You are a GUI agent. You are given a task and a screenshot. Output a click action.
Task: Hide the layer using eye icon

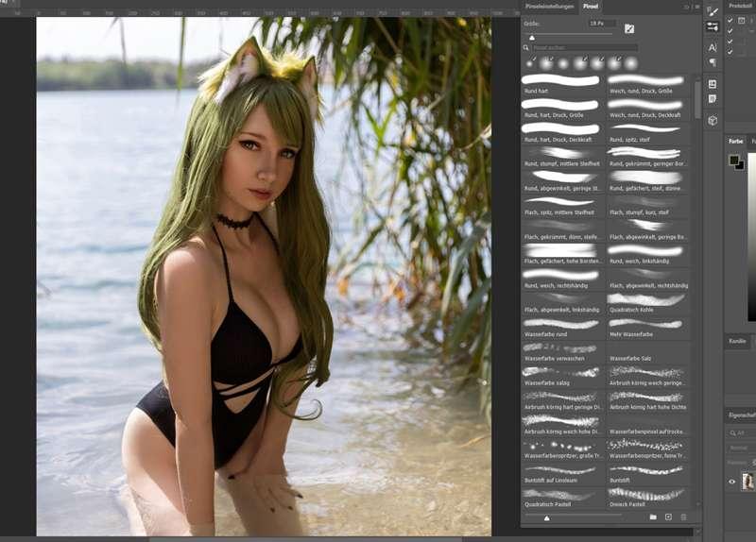(x=731, y=482)
